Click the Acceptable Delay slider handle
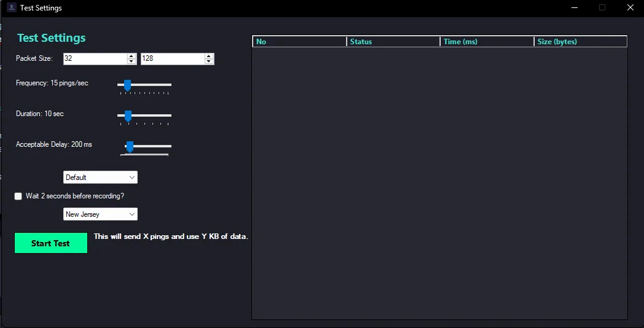The width and height of the screenshot is (644, 328). point(130,147)
